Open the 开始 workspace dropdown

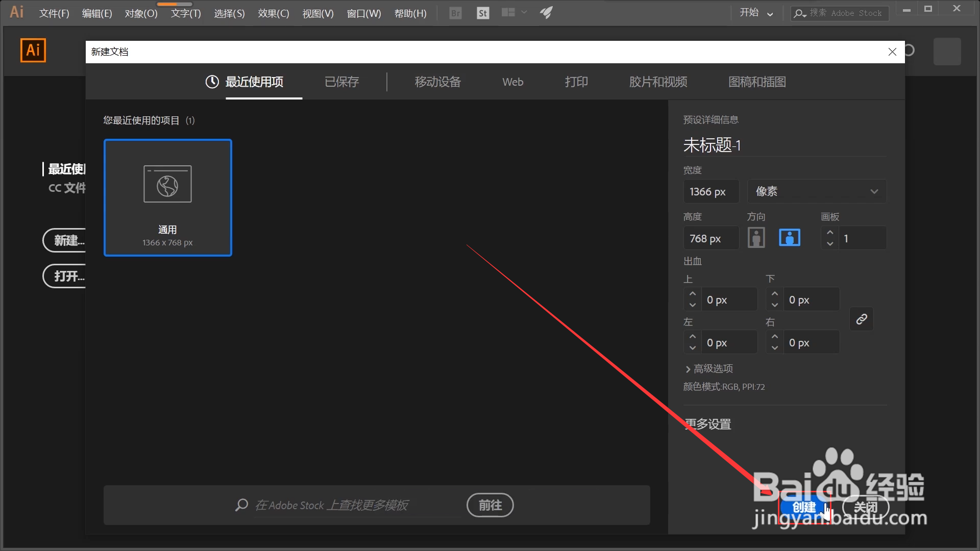tap(756, 13)
